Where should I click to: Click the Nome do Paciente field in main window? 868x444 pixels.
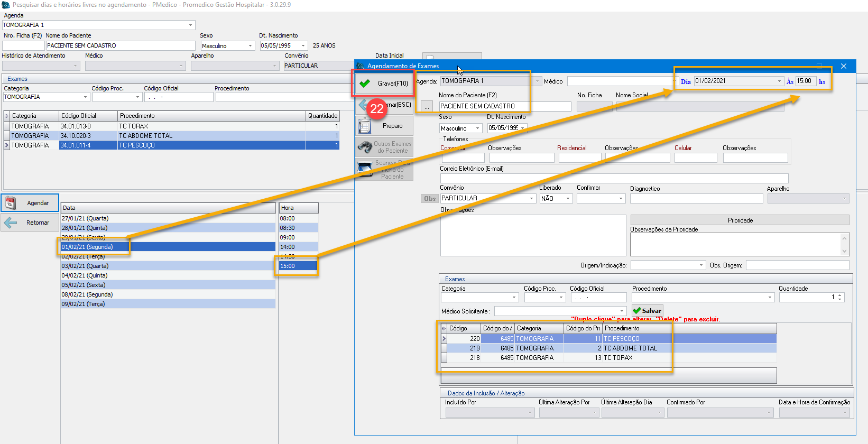pyautogui.click(x=121, y=46)
